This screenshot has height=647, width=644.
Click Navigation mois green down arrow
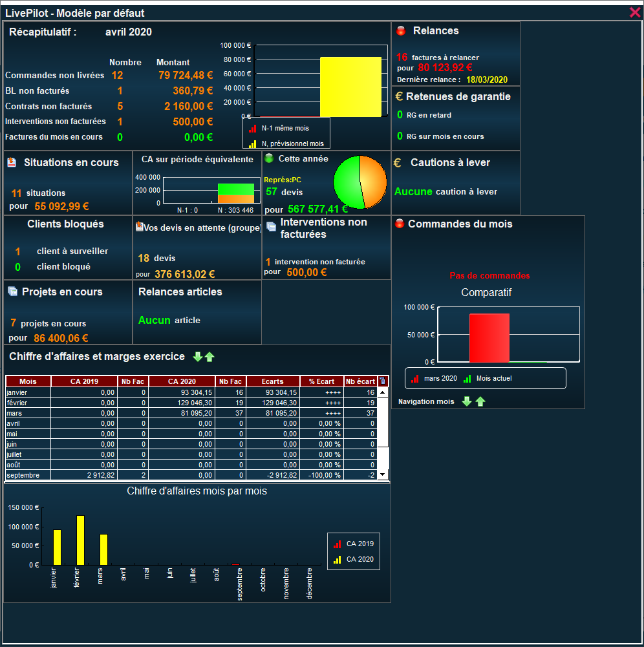pyautogui.click(x=467, y=401)
